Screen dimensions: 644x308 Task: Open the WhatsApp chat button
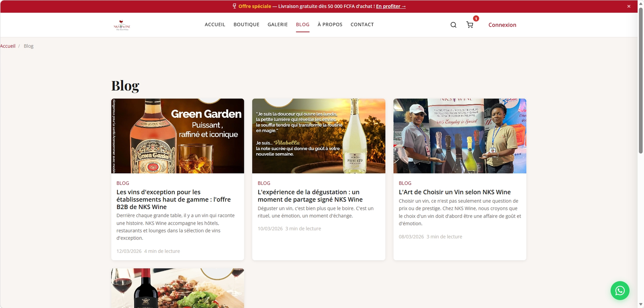[620, 290]
